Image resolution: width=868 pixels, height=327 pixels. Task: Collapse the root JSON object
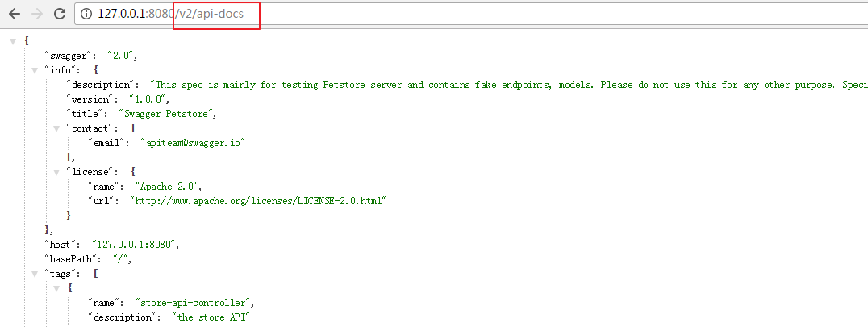(x=13, y=41)
